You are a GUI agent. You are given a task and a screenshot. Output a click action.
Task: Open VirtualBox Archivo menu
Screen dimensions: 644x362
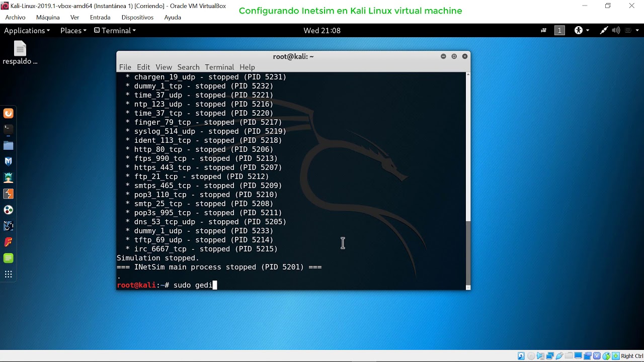pos(16,17)
